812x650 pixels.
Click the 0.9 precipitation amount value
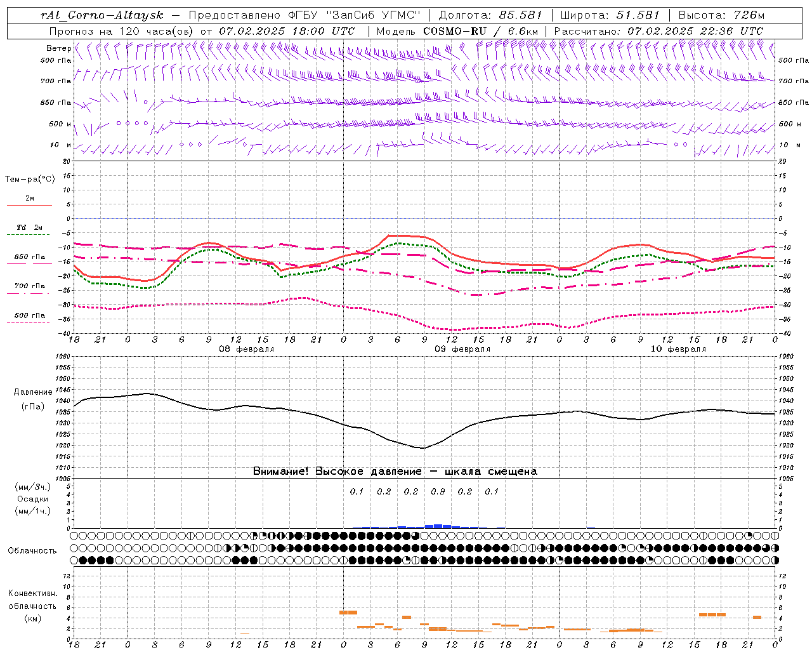pyautogui.click(x=438, y=491)
